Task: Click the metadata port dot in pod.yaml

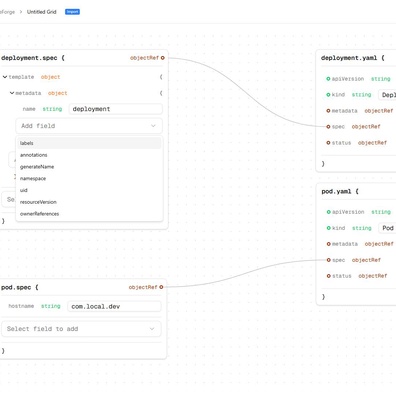Action: (328, 244)
